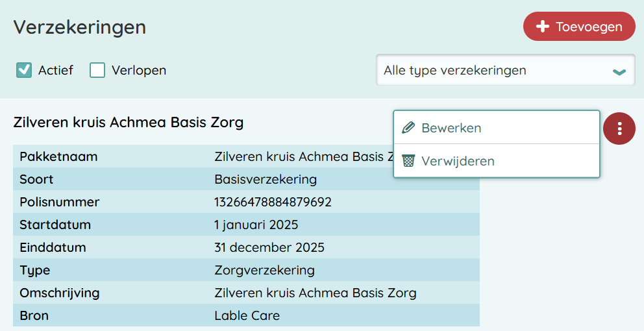
Task: Expand the insurance type chevron arrow
Action: click(x=619, y=71)
